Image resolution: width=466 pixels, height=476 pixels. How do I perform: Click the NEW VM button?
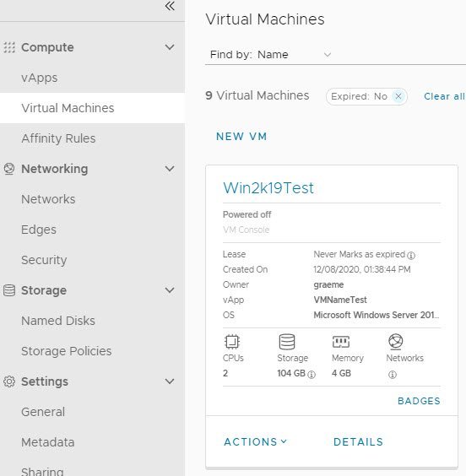(x=241, y=137)
